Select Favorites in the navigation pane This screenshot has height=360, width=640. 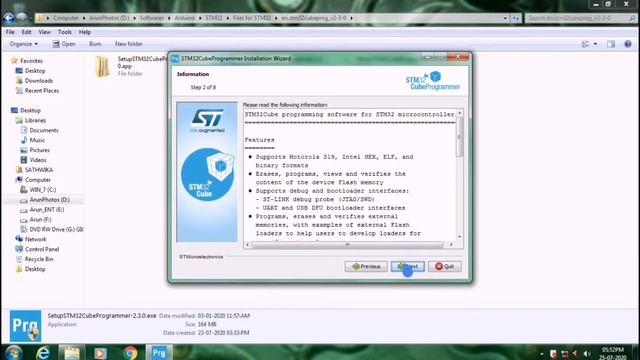point(31,61)
